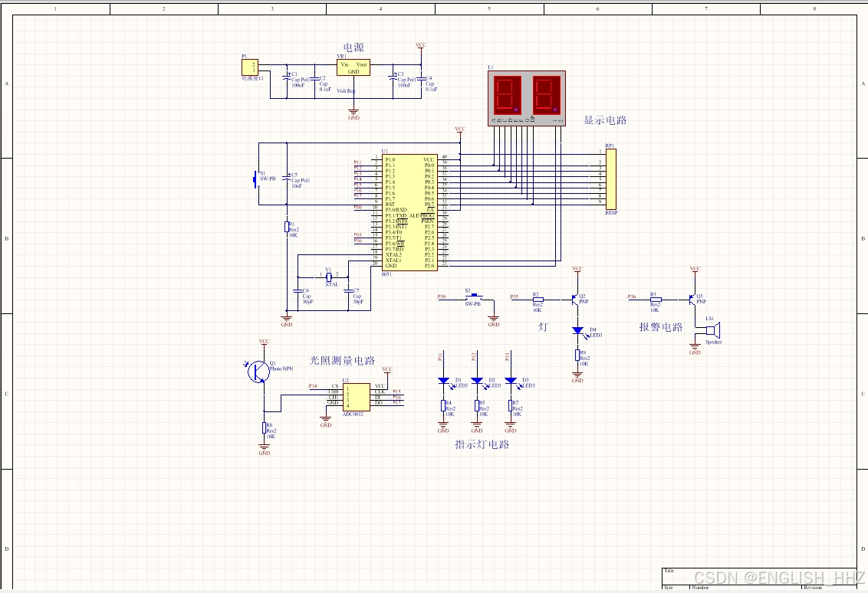Click the '显示电路' section title

tap(605, 120)
